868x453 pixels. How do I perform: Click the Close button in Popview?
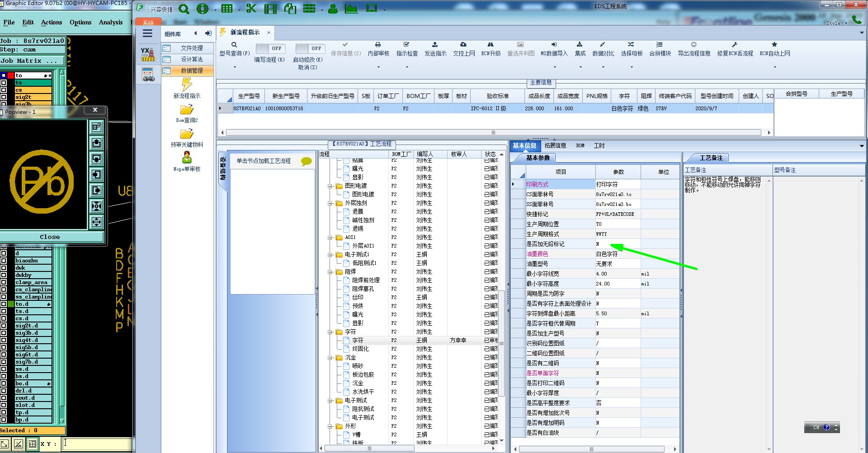coord(50,237)
